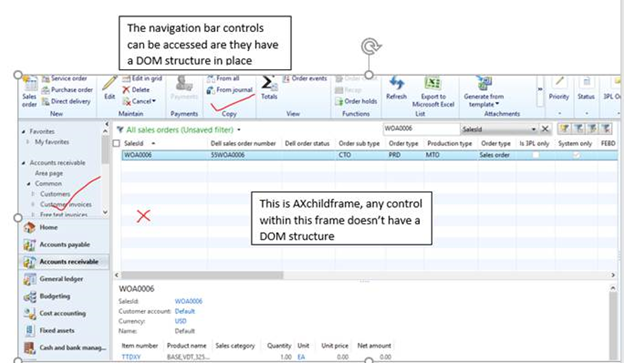Open Area page in navigation tree
The image size is (624, 363).
click(x=49, y=173)
